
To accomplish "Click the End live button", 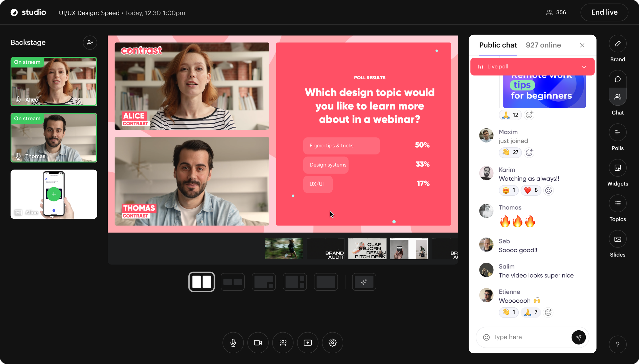I will pyautogui.click(x=604, y=12).
